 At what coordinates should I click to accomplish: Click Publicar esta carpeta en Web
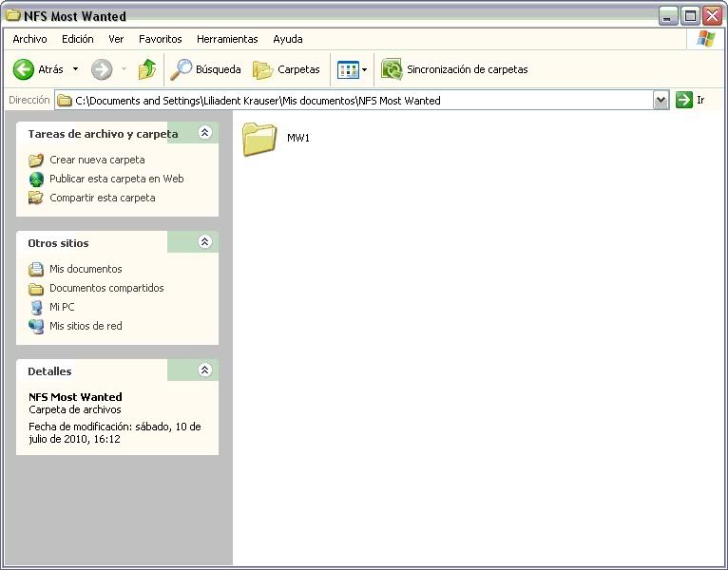click(x=117, y=179)
